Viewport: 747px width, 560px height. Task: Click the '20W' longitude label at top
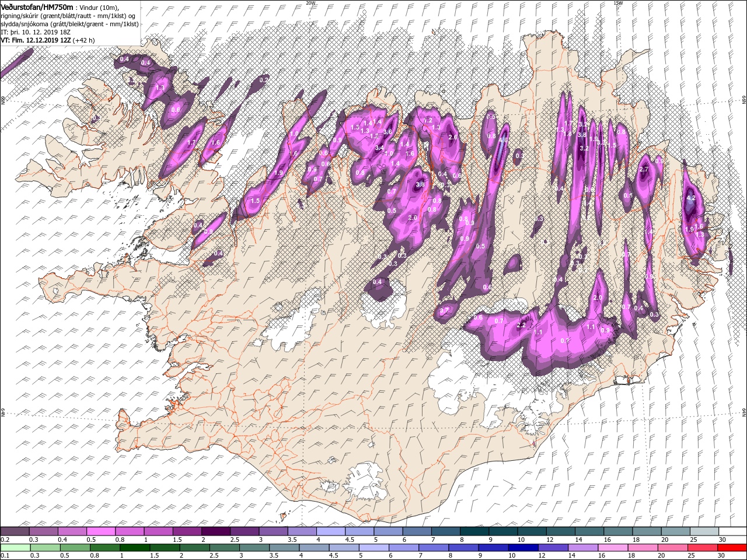pos(310,3)
